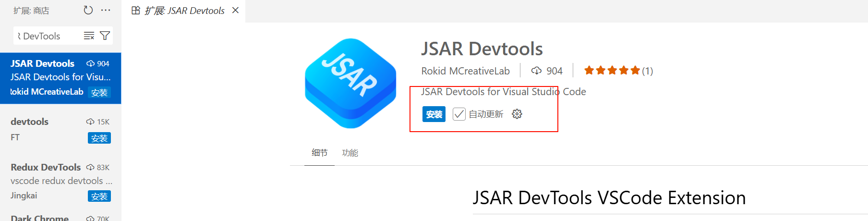
Task: Open the extension manage gear menu
Action: [517, 114]
